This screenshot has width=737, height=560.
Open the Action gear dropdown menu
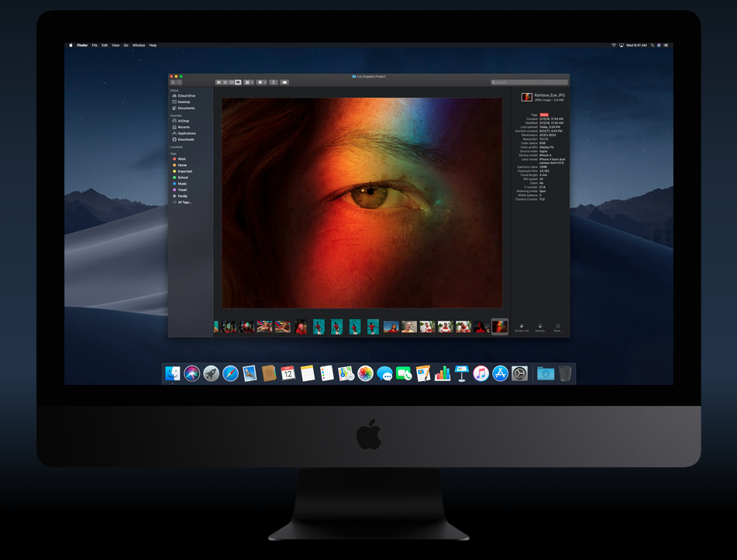point(261,82)
